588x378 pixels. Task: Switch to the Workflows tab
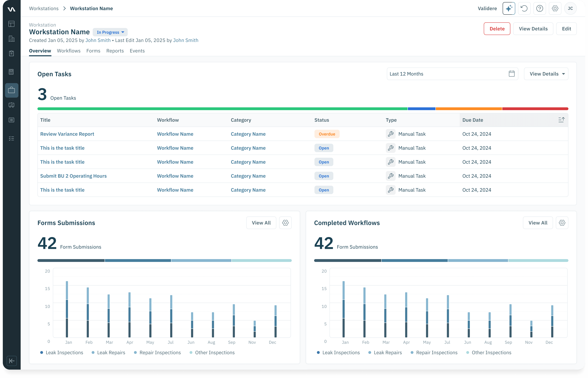coord(69,51)
